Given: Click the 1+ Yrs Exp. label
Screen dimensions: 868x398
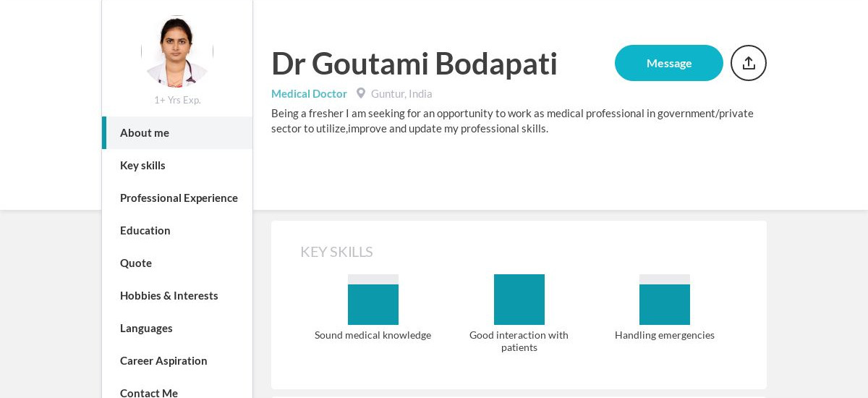Looking at the screenshot, I should [x=177, y=100].
